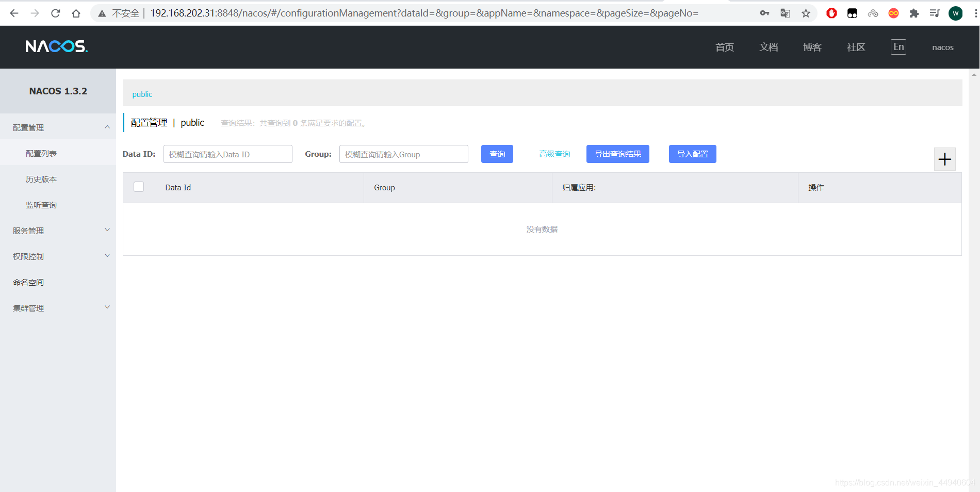
Task: Click the gray cloud extension icon
Action: pyautogui.click(x=873, y=13)
